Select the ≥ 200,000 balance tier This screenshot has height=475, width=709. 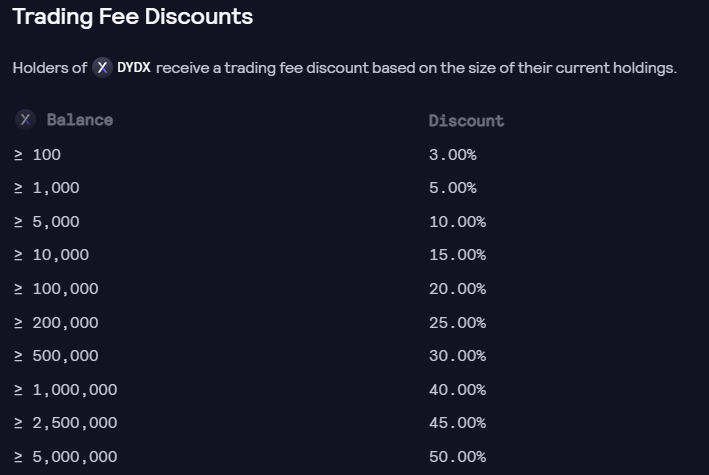pyautogui.click(x=56, y=323)
